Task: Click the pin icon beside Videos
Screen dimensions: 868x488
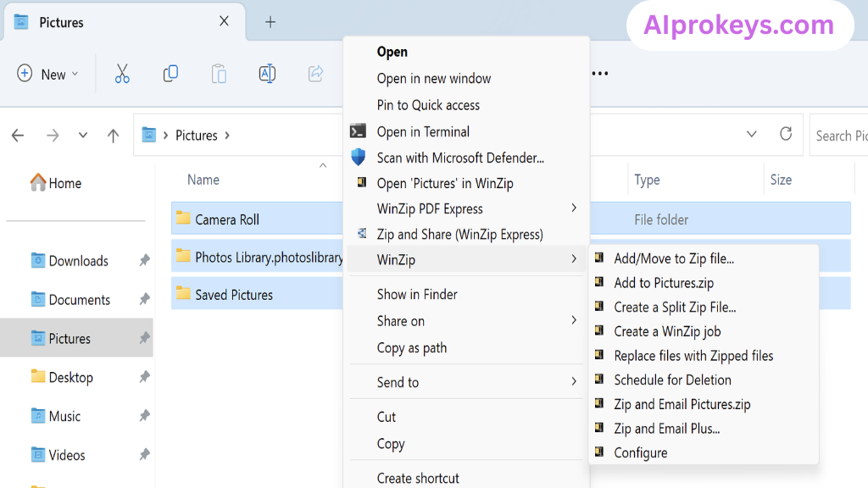Action: click(x=144, y=454)
